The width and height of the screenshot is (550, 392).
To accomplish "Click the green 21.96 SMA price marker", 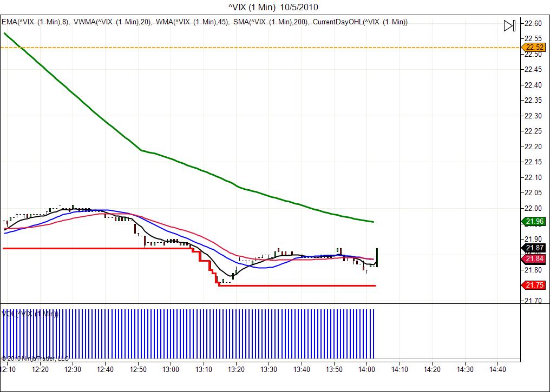I will pos(534,221).
